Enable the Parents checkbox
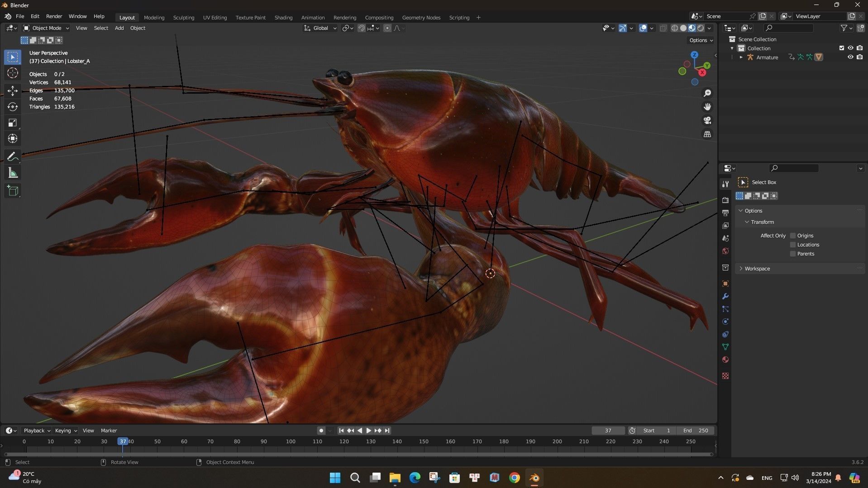868x488 pixels. pos(793,254)
